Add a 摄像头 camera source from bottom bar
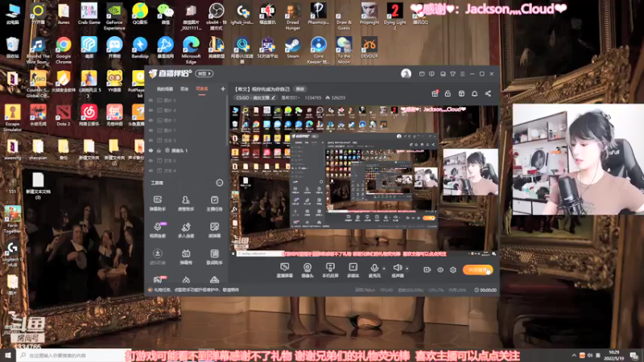This screenshot has width=644, height=362. pyautogui.click(x=308, y=270)
